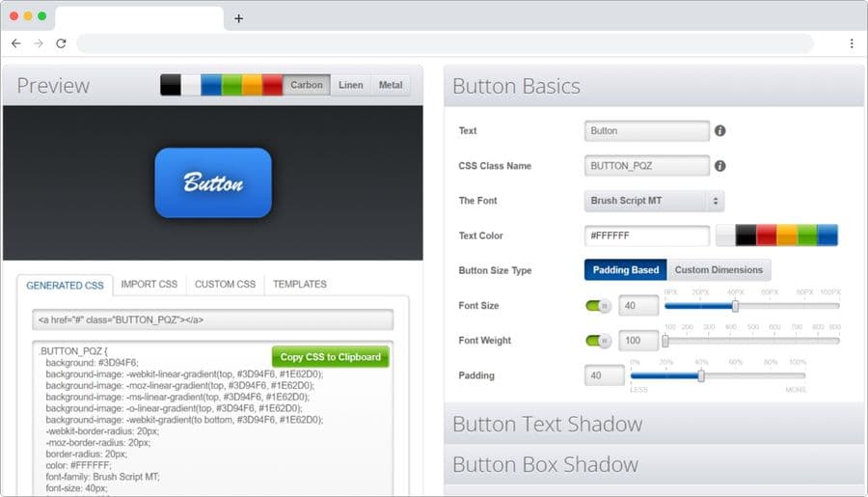The image size is (868, 497).
Task: Pick the black preview background swatch
Action: [x=171, y=85]
